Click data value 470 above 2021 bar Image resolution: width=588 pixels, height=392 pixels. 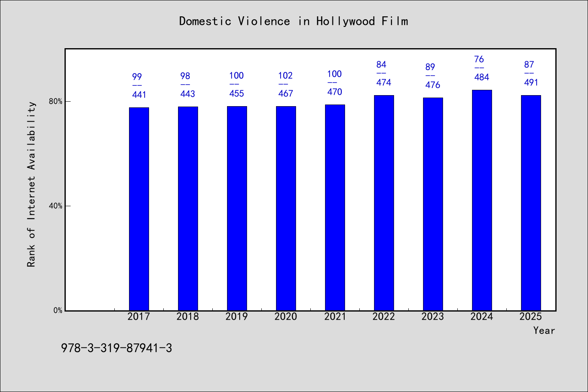(x=335, y=92)
